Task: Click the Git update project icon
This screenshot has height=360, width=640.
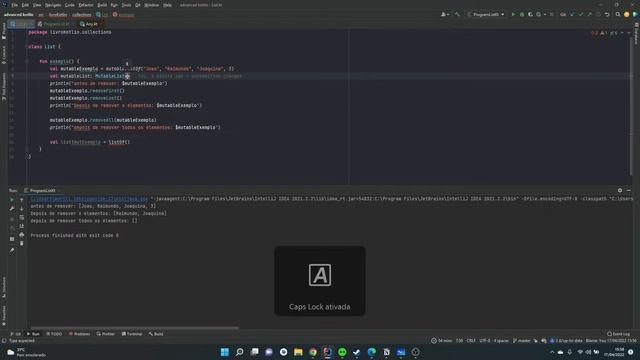Action: coord(572,14)
